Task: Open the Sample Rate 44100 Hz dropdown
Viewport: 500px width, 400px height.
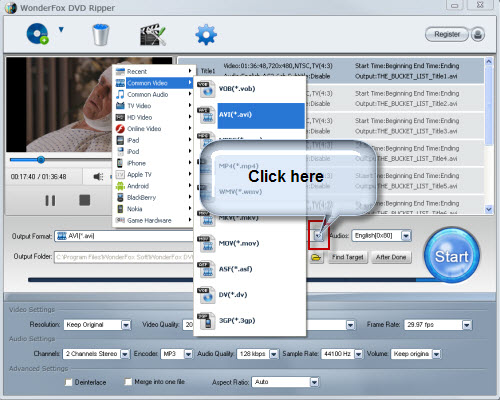Action: [x=358, y=354]
